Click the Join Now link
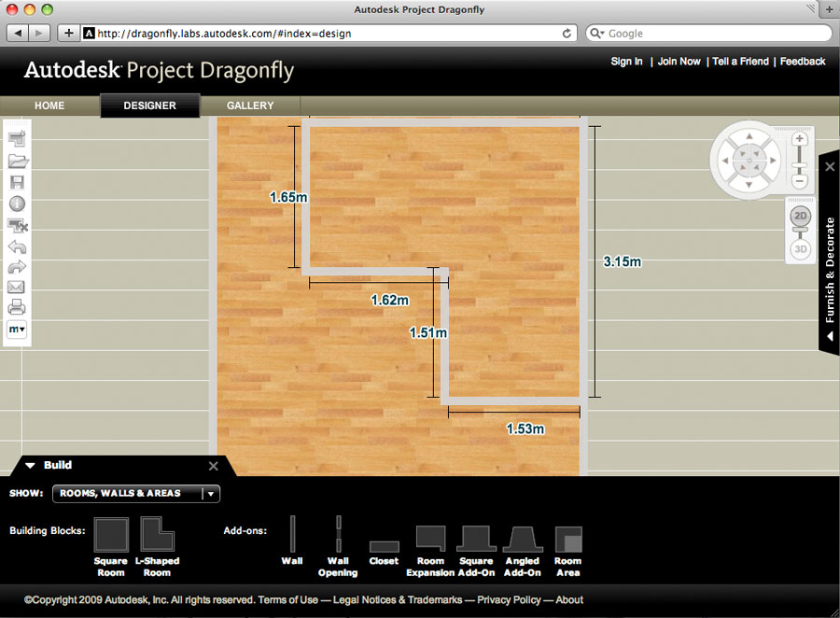This screenshot has height=618, width=840. [x=679, y=62]
